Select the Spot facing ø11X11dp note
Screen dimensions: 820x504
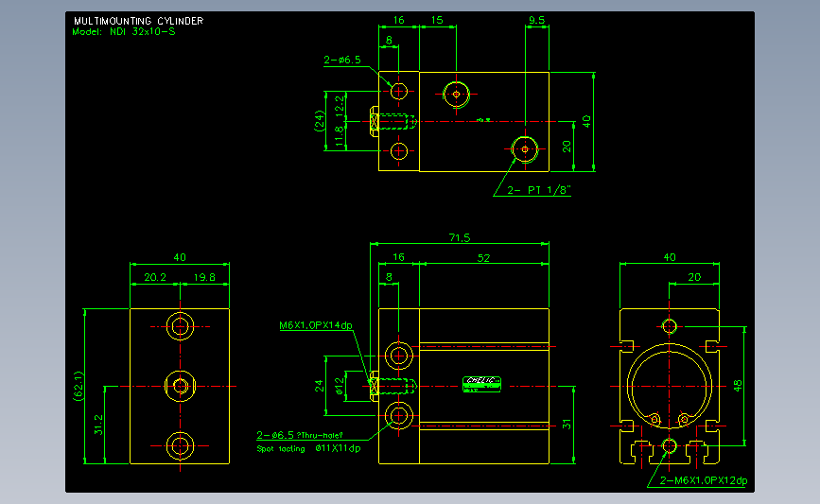308,448
